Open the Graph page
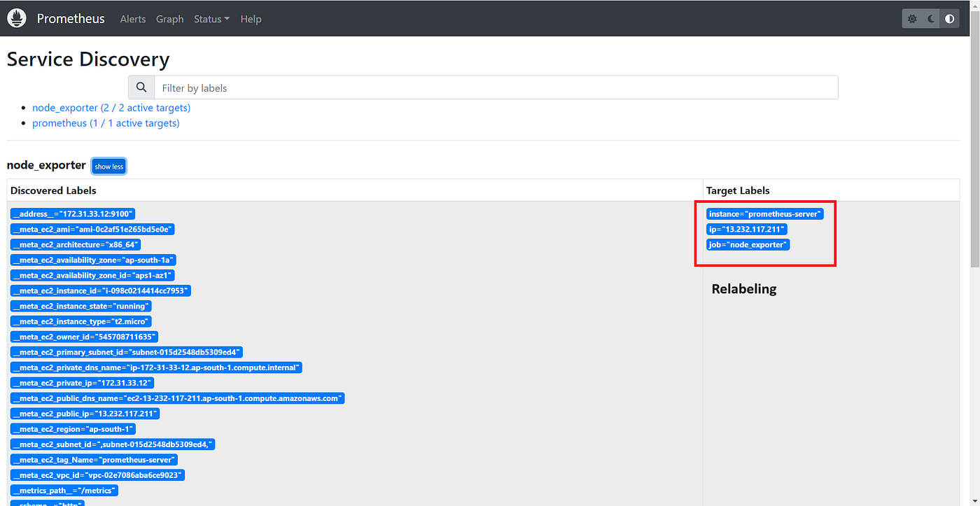The height and width of the screenshot is (506, 980). [x=170, y=19]
